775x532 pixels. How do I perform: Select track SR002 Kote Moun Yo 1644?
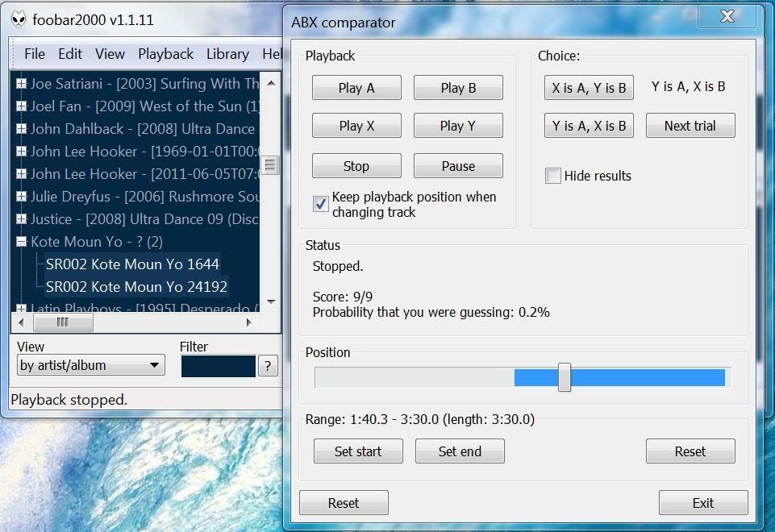click(x=132, y=264)
